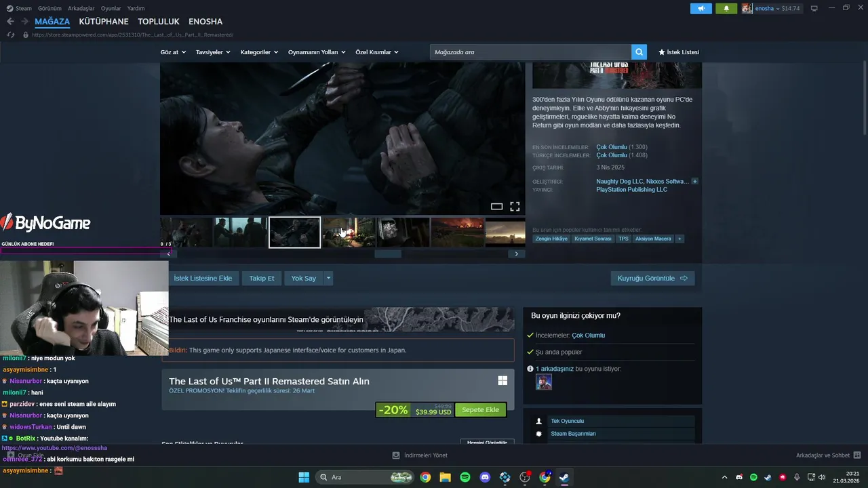868x488 pixels.
Task: Click the microphone icon in the system tray
Action: coord(797,477)
